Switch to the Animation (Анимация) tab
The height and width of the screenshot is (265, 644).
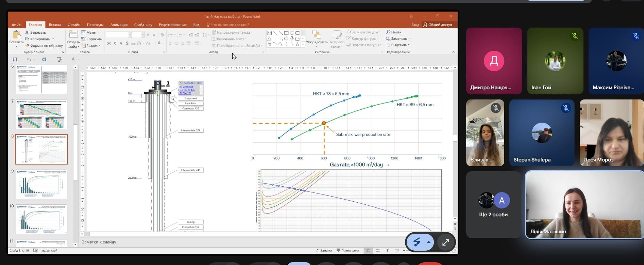(119, 25)
